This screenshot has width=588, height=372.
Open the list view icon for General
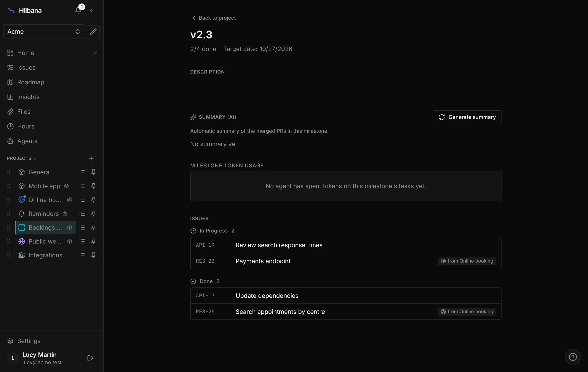coord(82,172)
